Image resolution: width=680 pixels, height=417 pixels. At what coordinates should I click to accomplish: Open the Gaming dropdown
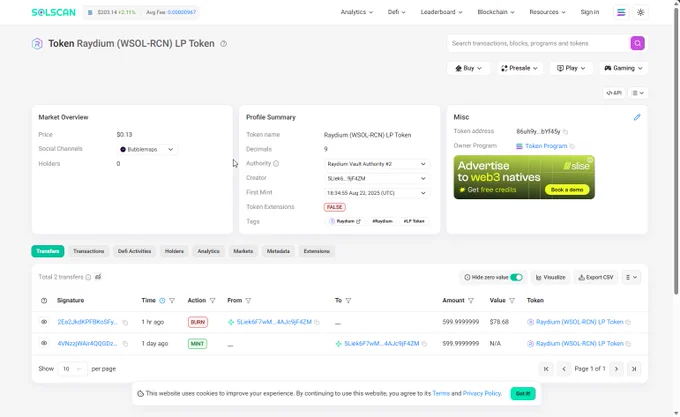pyautogui.click(x=623, y=68)
